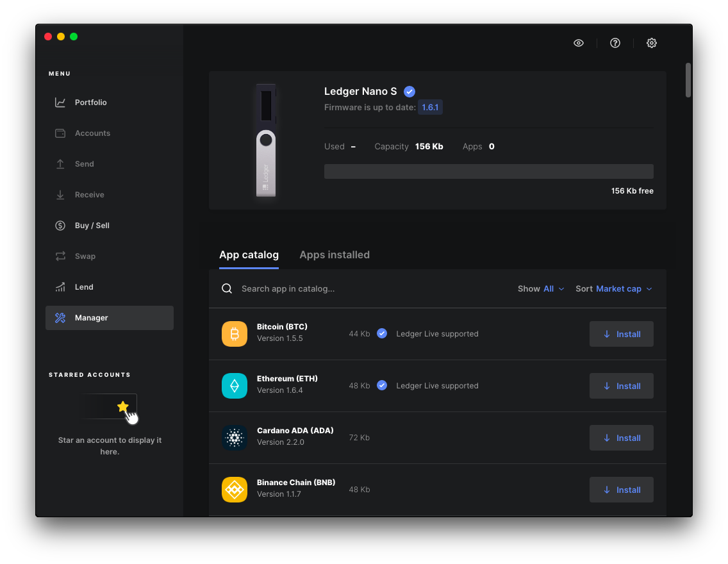Image resolution: width=728 pixels, height=564 pixels.
Task: Click the Cardano ADA app icon
Action: [x=235, y=438]
